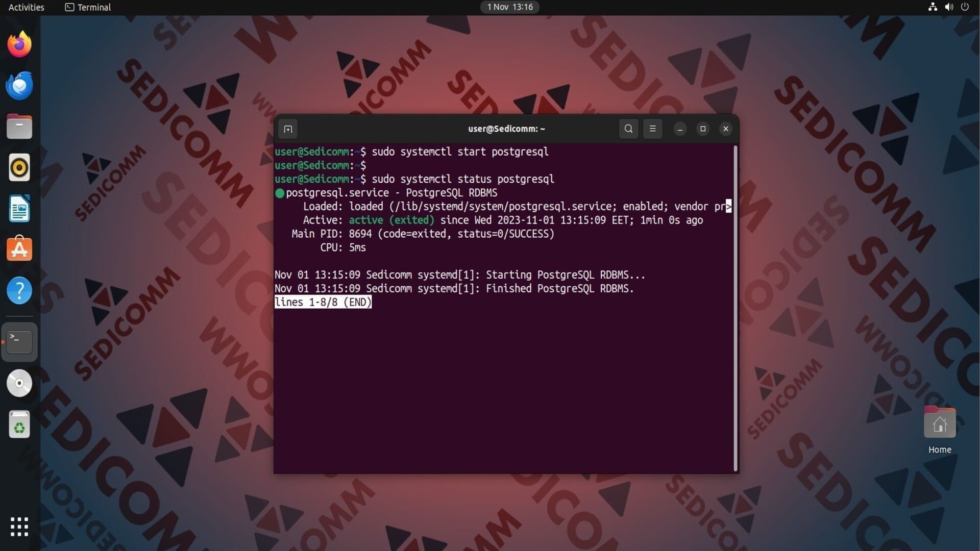Image resolution: width=980 pixels, height=551 pixels.
Task: Open the clock showing 1 Nov 13:16
Action: (510, 7)
